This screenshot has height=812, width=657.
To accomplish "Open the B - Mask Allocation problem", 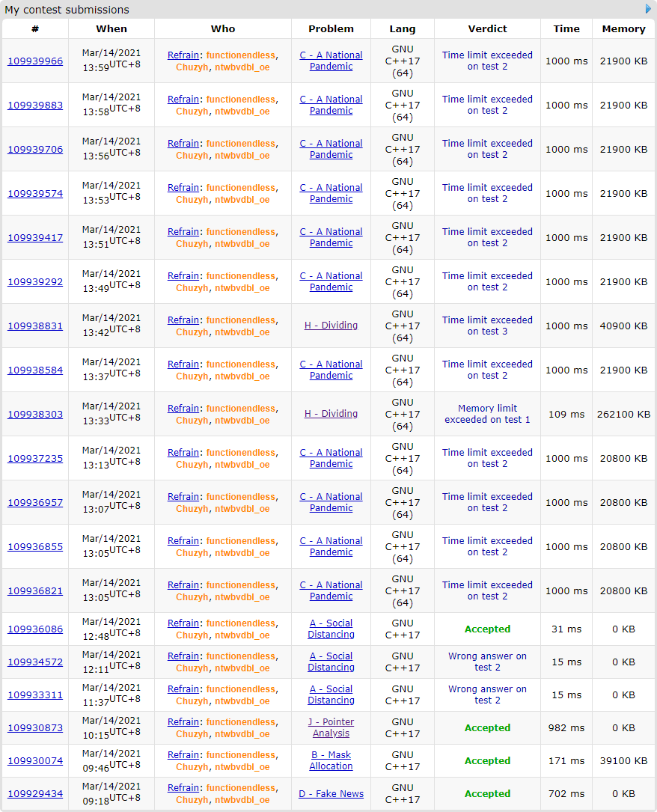I will [x=331, y=760].
